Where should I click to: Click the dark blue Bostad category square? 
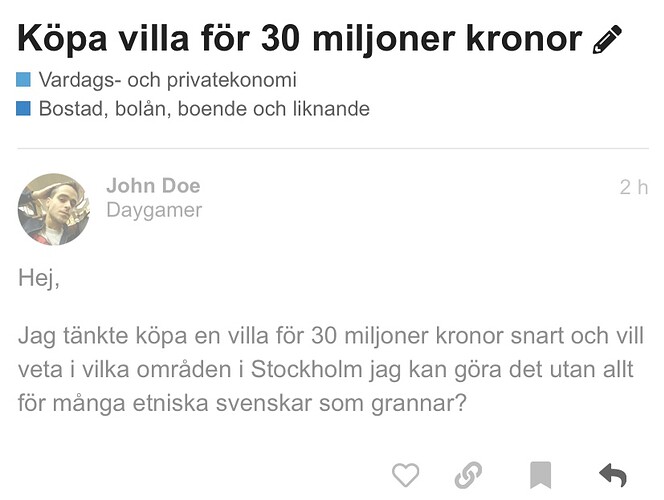click(x=25, y=109)
